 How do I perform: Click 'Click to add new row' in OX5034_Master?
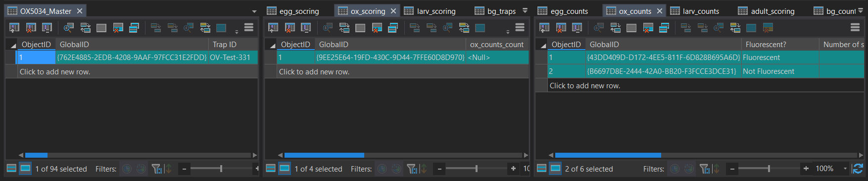click(132, 72)
